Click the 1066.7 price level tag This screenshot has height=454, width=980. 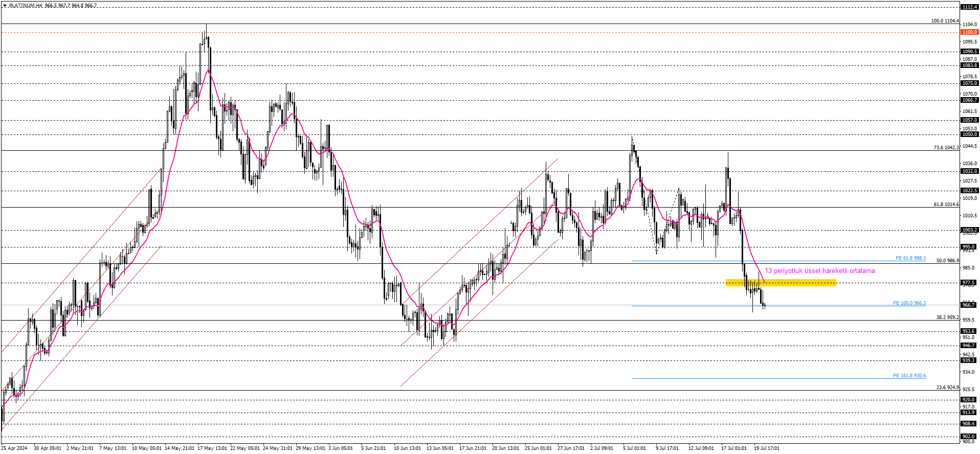(970, 100)
